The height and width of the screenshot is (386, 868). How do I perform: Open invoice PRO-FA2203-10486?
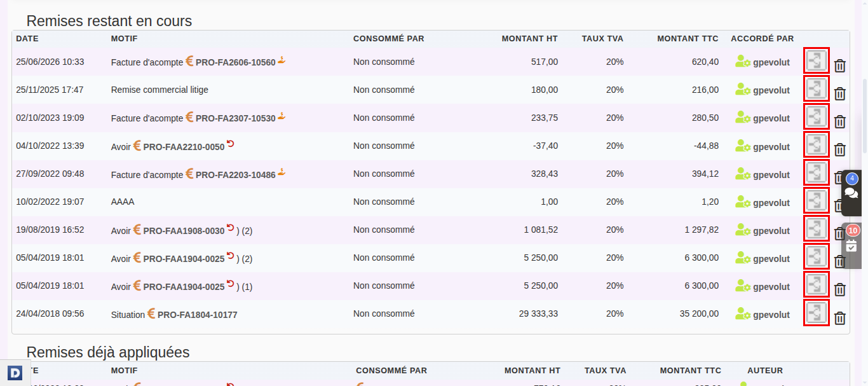pos(235,174)
